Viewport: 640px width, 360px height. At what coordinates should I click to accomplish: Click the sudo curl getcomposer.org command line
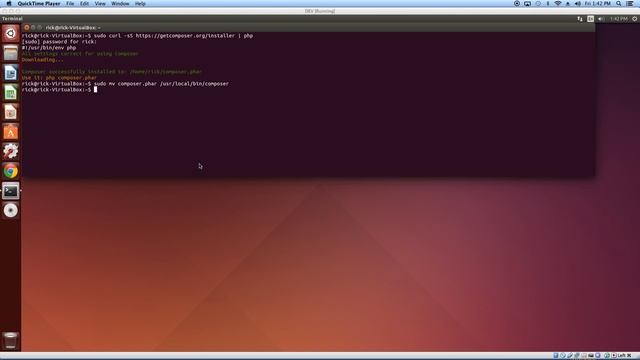(x=137, y=36)
